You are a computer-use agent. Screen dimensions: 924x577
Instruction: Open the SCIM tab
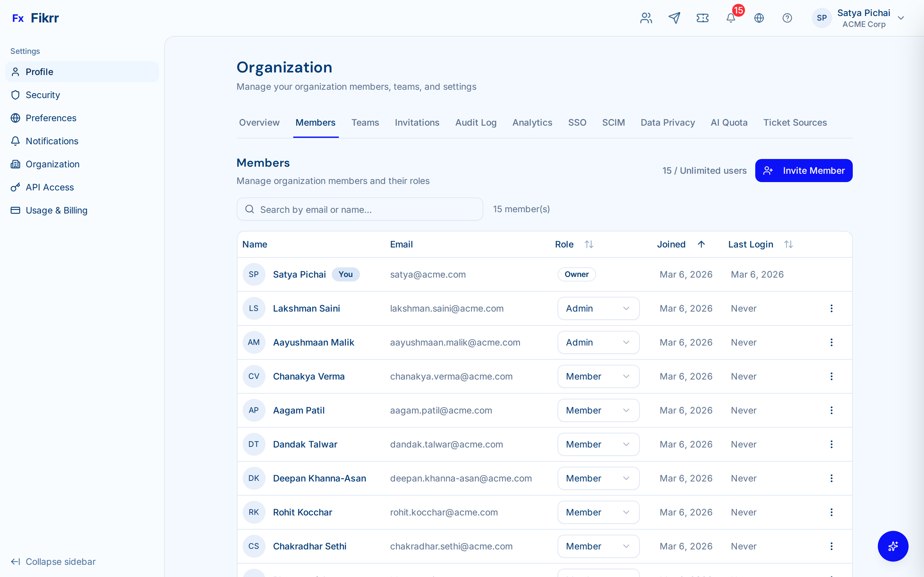[x=613, y=122]
